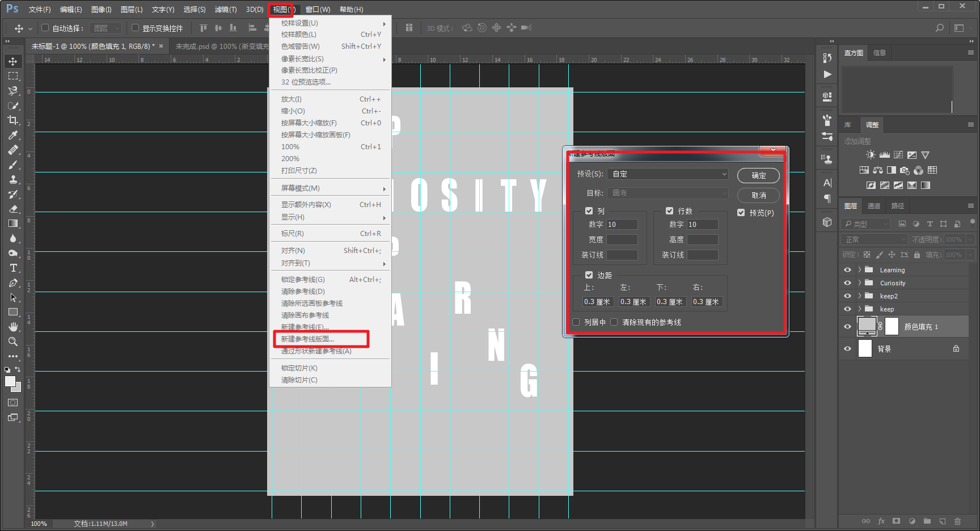980x531 pixels.
Task: Click the 列 数字 input field
Action: 622,225
